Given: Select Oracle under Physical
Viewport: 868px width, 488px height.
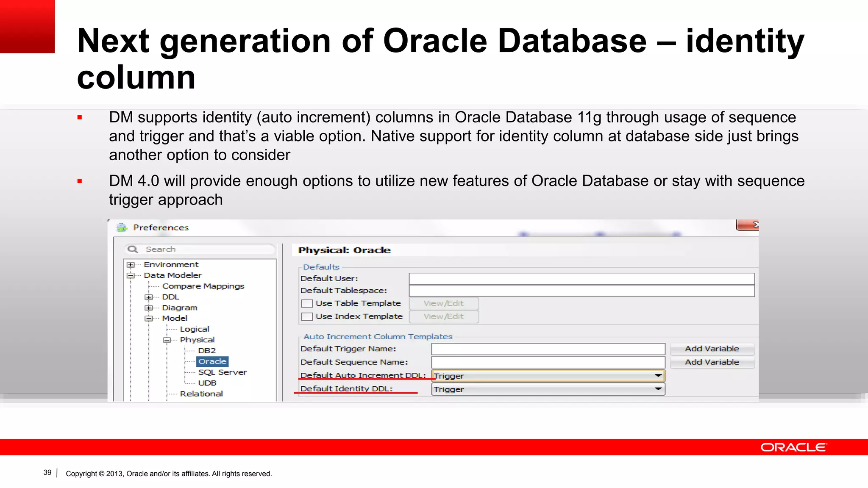Looking at the screenshot, I should (212, 361).
